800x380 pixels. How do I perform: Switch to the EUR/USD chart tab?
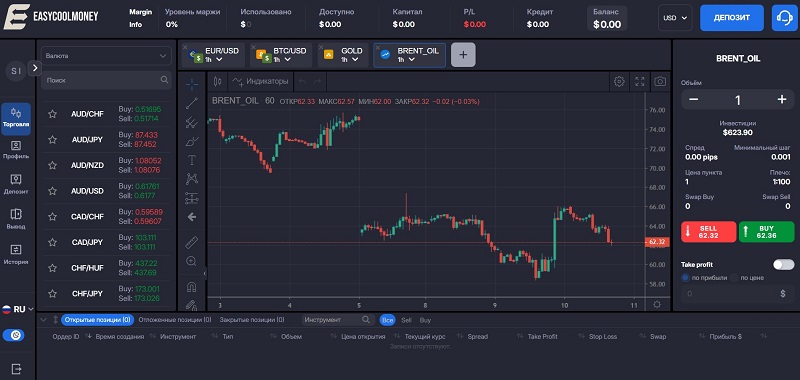click(x=213, y=55)
